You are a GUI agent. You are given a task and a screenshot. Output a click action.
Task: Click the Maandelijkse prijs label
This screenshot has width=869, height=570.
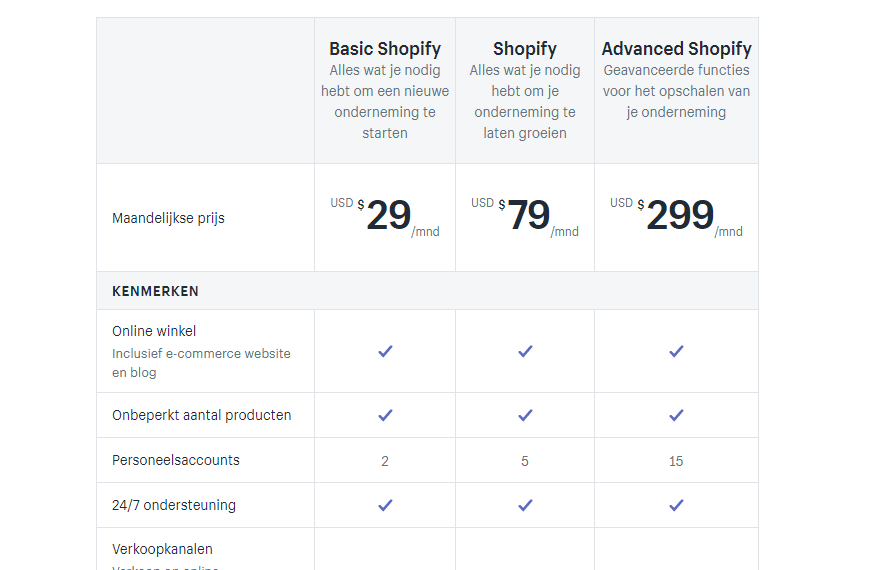pos(168,218)
